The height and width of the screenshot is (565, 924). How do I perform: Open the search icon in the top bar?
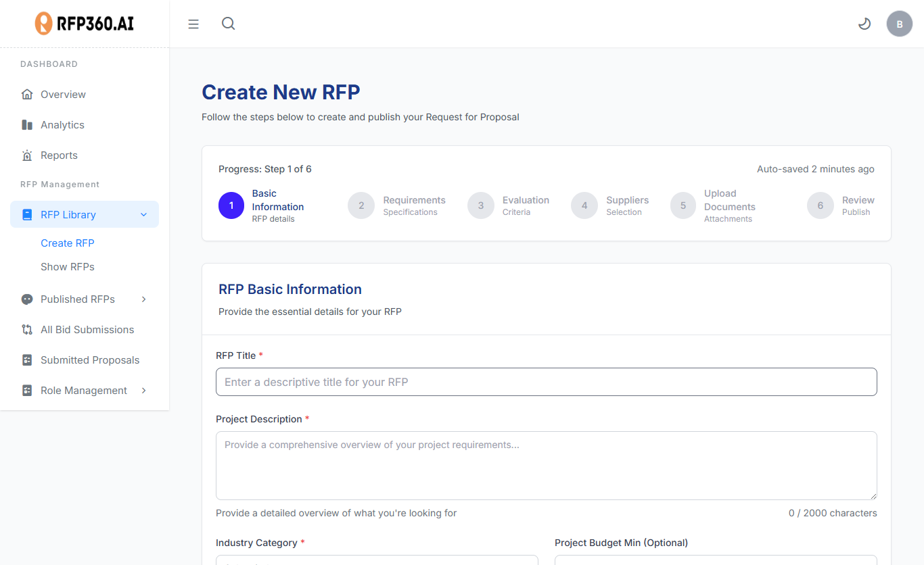pos(228,23)
